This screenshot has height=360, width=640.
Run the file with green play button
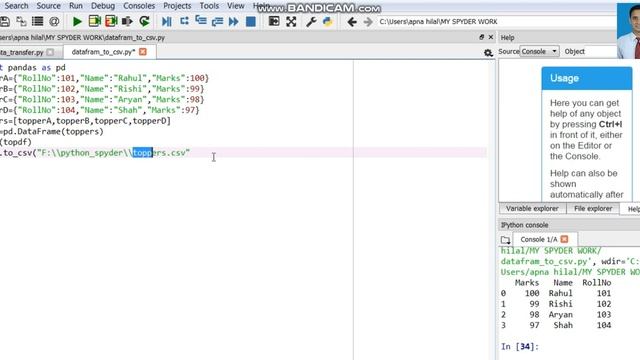point(77,22)
